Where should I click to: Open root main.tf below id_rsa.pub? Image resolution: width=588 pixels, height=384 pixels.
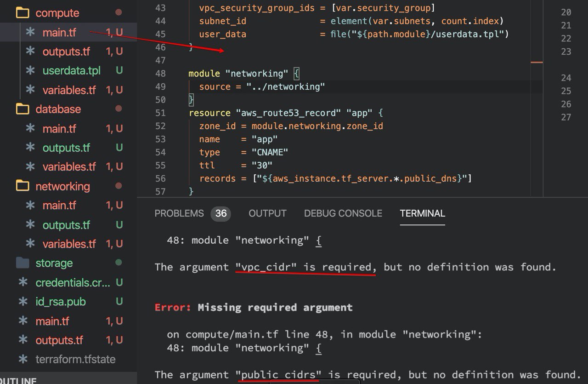click(52, 321)
